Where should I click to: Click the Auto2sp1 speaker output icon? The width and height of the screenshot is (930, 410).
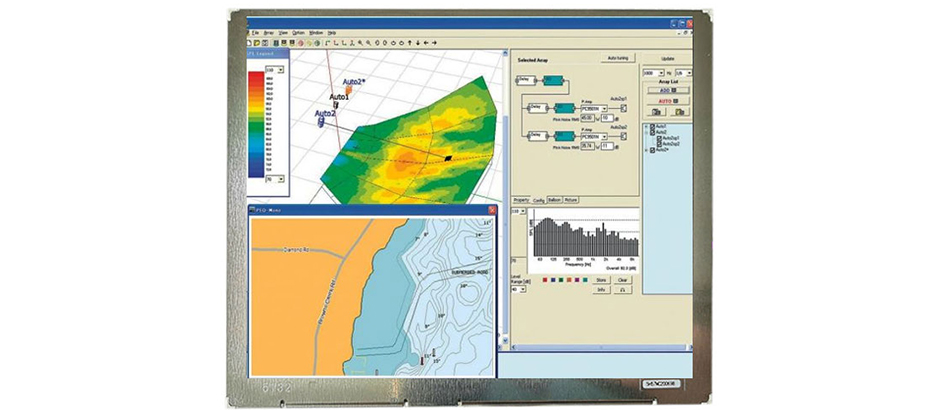tap(624, 109)
